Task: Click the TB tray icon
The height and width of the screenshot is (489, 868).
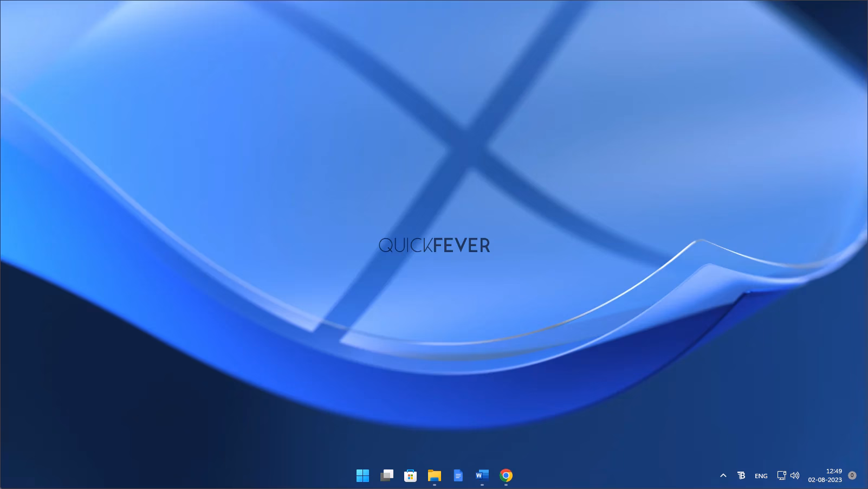Action: pos(741,475)
